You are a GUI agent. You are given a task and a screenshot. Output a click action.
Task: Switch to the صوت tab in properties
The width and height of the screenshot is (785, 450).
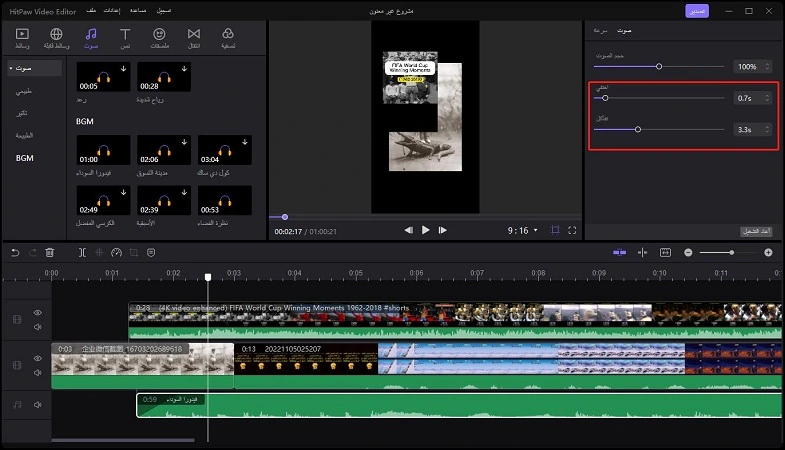(624, 31)
